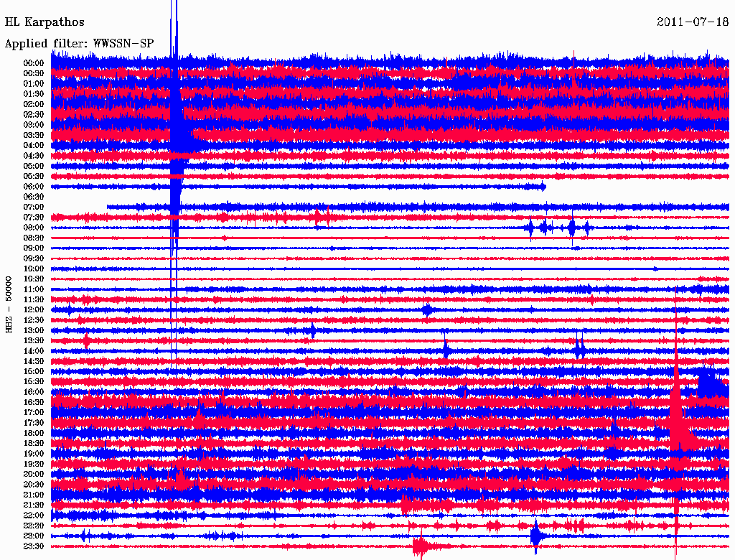Image resolution: width=735 pixels, height=560 pixels.
Task: Select the 13:00 time label
Action: tap(34, 330)
